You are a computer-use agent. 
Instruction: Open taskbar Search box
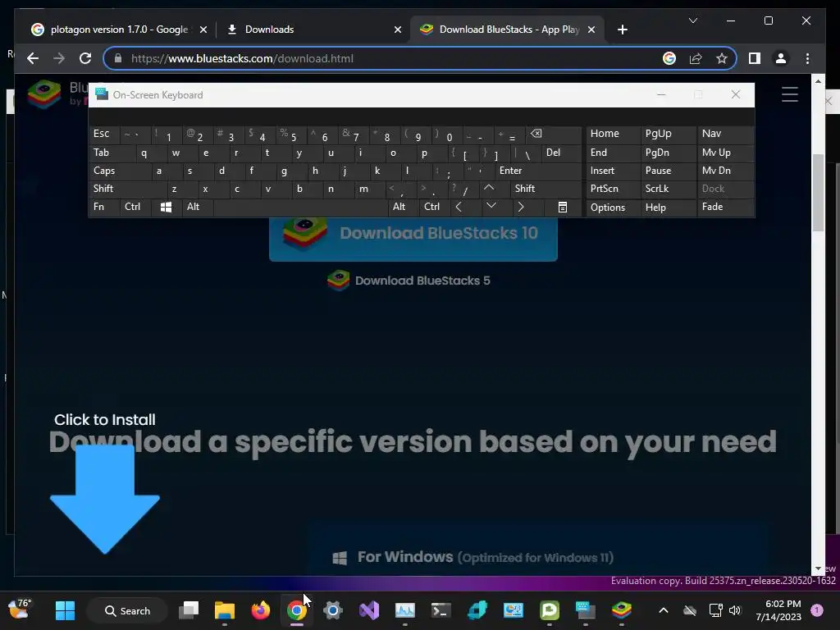(127, 610)
